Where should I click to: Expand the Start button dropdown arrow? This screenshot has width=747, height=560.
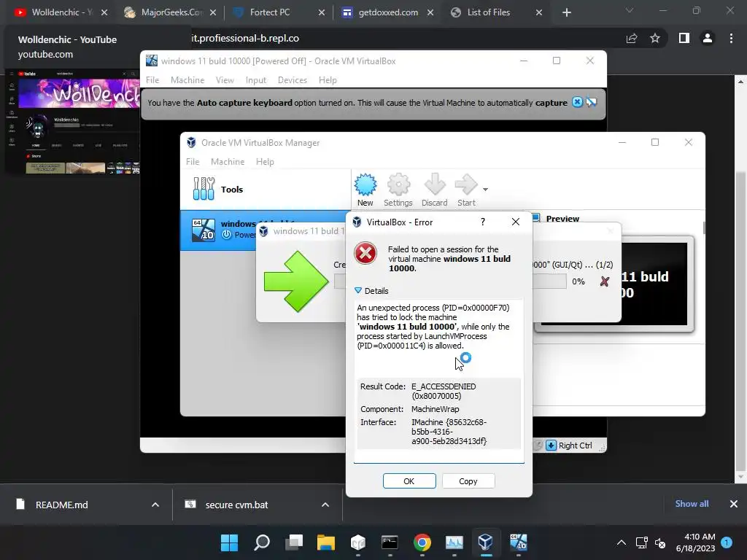485,190
